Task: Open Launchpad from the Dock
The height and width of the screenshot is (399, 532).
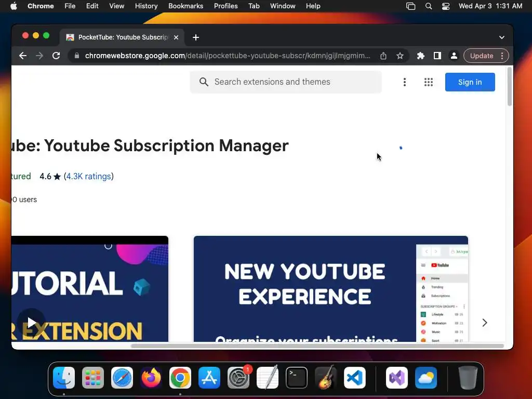Action: pyautogui.click(x=93, y=378)
